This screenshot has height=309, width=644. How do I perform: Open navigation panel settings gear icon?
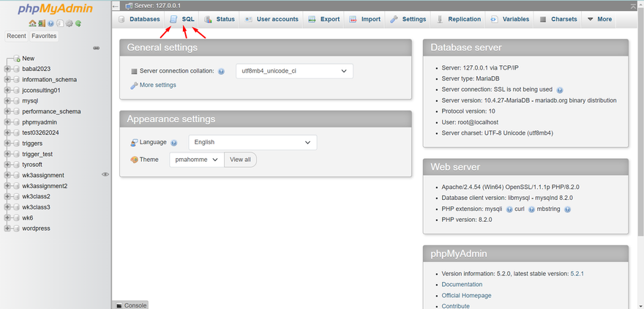pyautogui.click(x=69, y=23)
